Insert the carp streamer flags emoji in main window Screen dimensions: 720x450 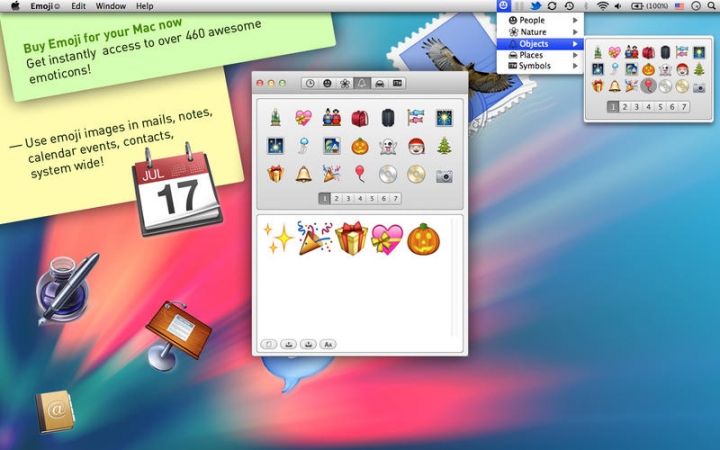point(416,118)
